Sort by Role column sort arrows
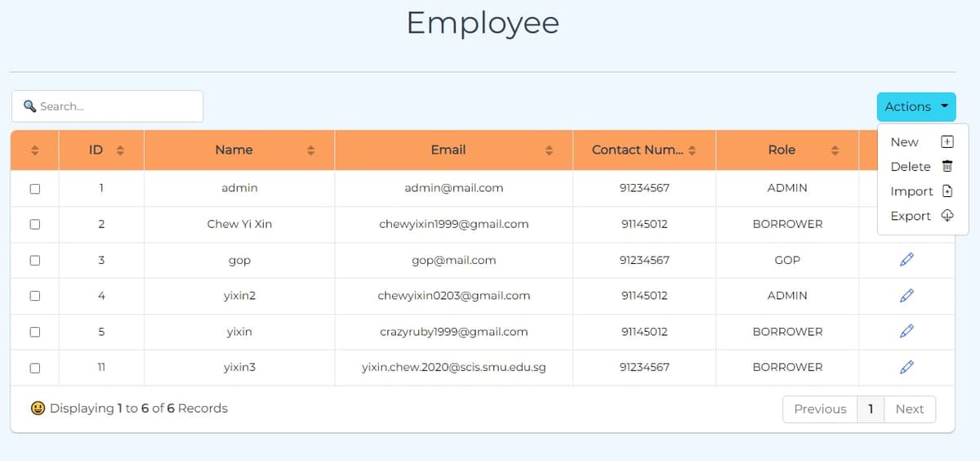Screen dimensions: 980x461 point(835,150)
